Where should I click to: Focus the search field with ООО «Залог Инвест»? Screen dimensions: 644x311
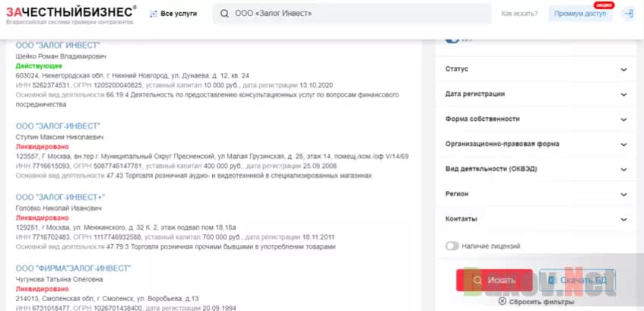(352, 14)
